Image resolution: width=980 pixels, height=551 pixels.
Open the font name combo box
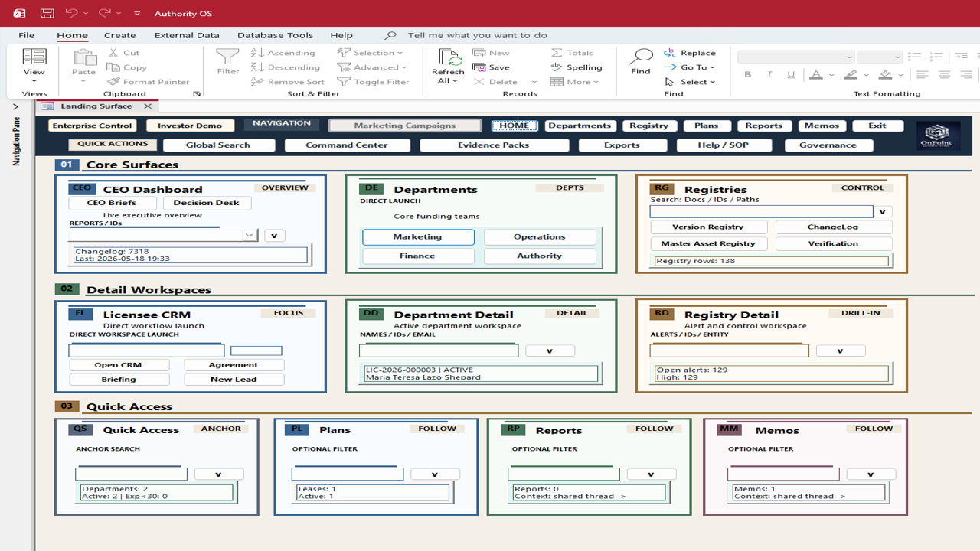795,57
